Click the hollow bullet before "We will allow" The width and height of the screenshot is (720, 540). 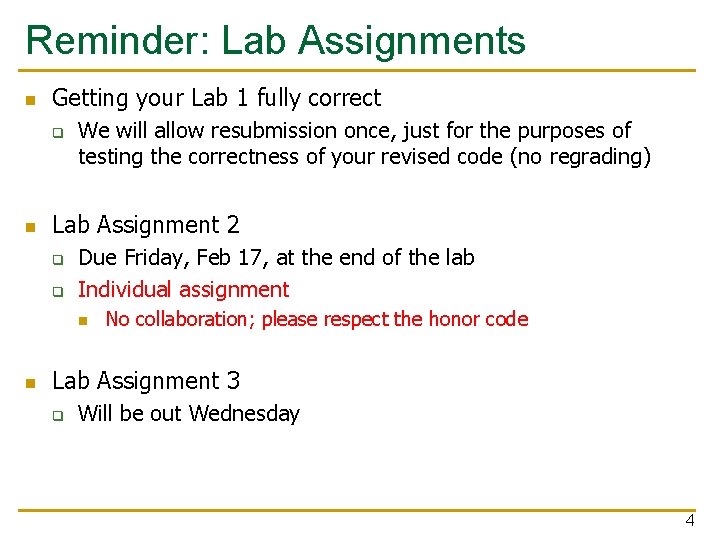58,132
